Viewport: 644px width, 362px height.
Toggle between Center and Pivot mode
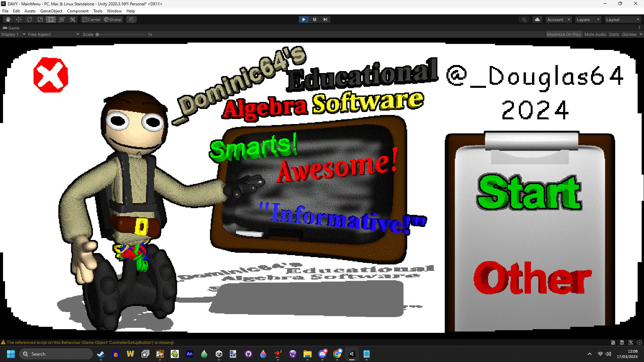[91, 19]
